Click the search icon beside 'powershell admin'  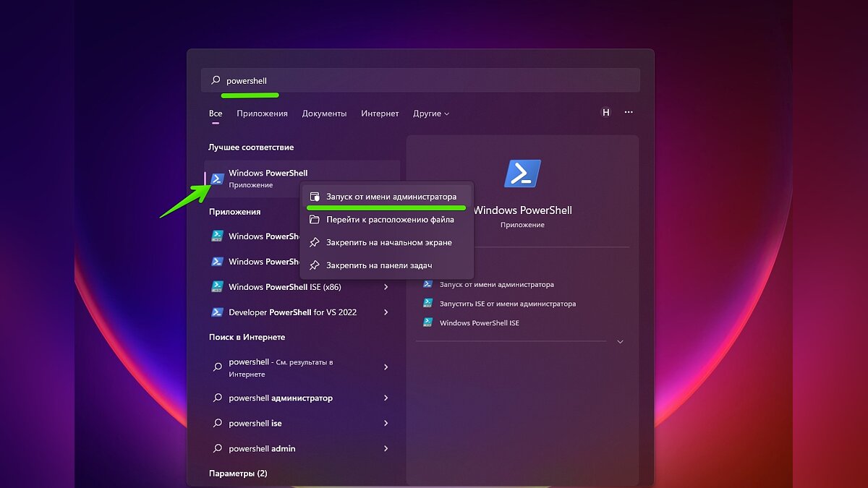[217, 449]
